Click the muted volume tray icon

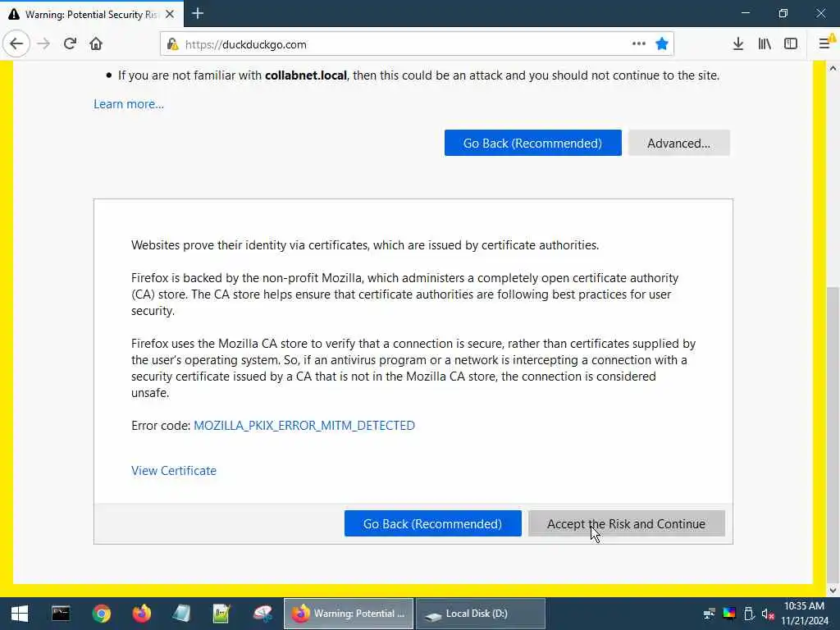pyautogui.click(x=768, y=614)
